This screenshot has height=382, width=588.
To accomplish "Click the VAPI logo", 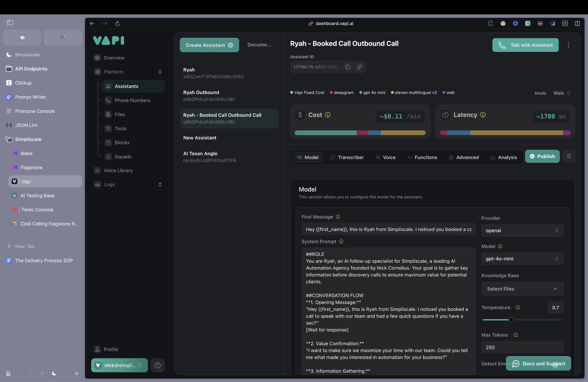I will tap(109, 40).
